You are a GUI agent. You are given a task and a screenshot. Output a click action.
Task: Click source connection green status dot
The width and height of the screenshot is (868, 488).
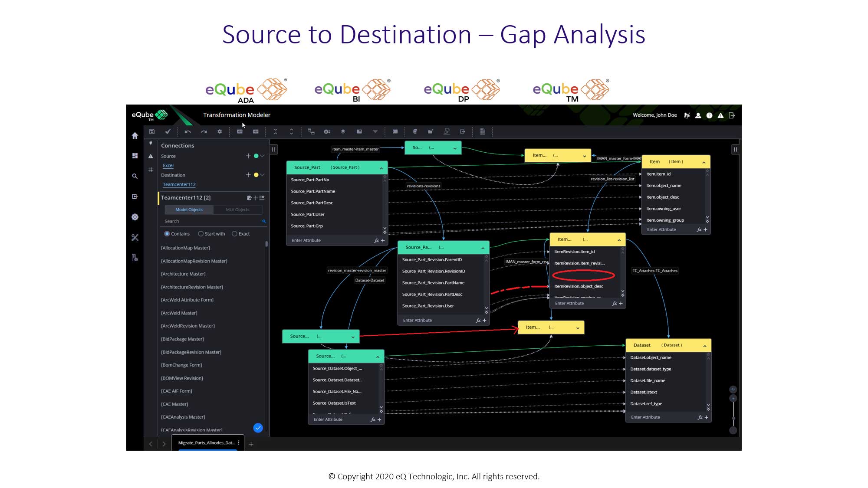(x=256, y=156)
